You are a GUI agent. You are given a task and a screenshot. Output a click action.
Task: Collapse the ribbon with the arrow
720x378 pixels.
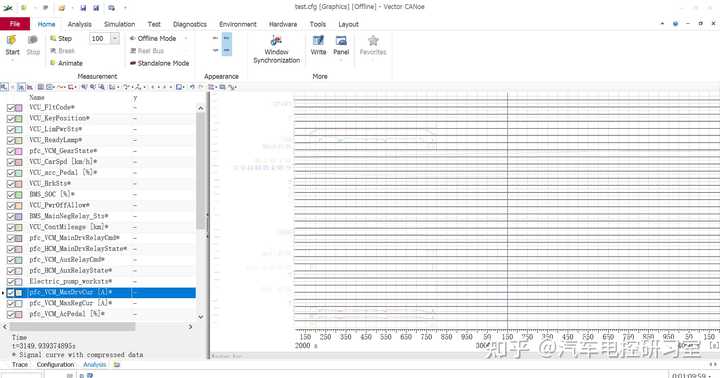(x=662, y=23)
